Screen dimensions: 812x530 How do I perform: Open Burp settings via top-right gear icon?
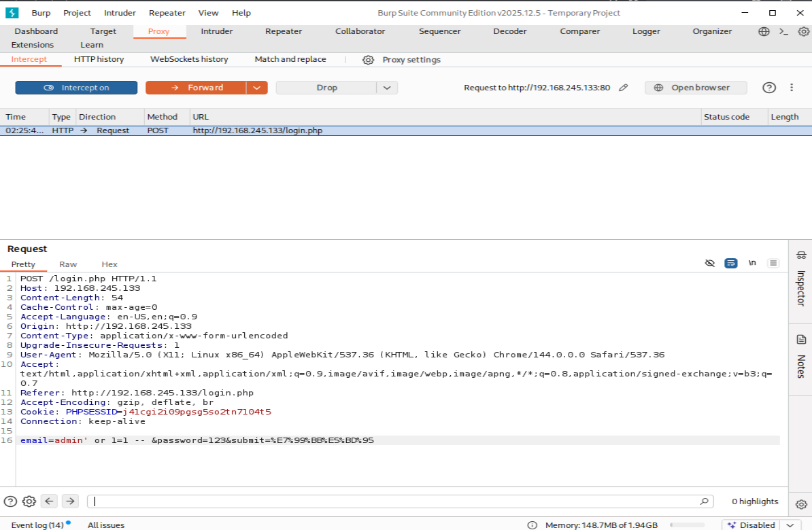tap(803, 31)
